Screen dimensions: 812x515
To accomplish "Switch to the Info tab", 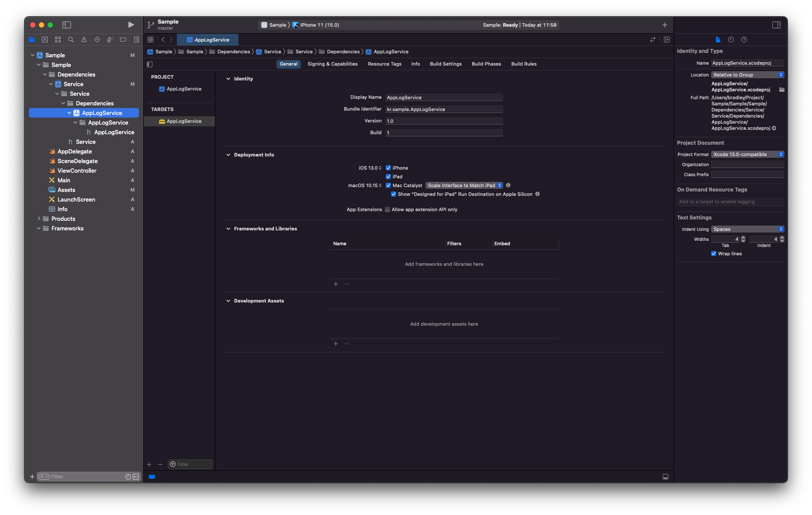I will click(415, 64).
